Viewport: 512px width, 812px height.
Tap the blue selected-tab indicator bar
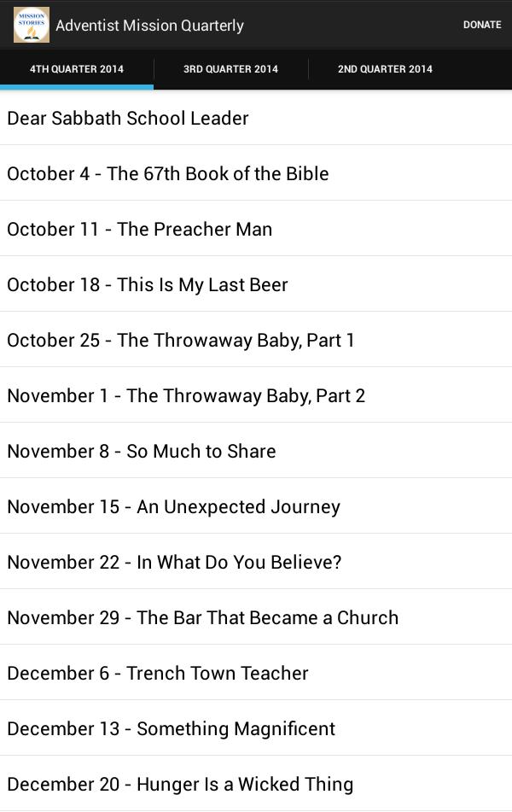(77, 87)
